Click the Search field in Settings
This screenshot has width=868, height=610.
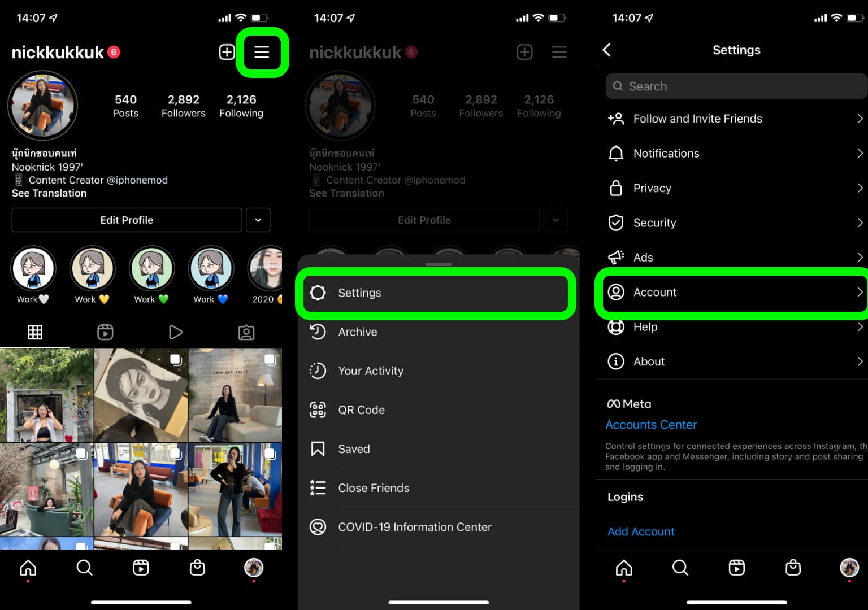pos(735,86)
